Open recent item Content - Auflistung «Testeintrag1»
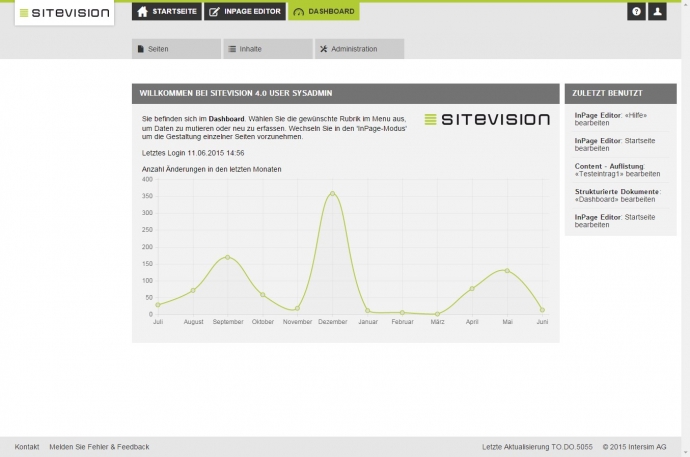Image resolution: width=690 pixels, height=457 pixels. (617, 170)
